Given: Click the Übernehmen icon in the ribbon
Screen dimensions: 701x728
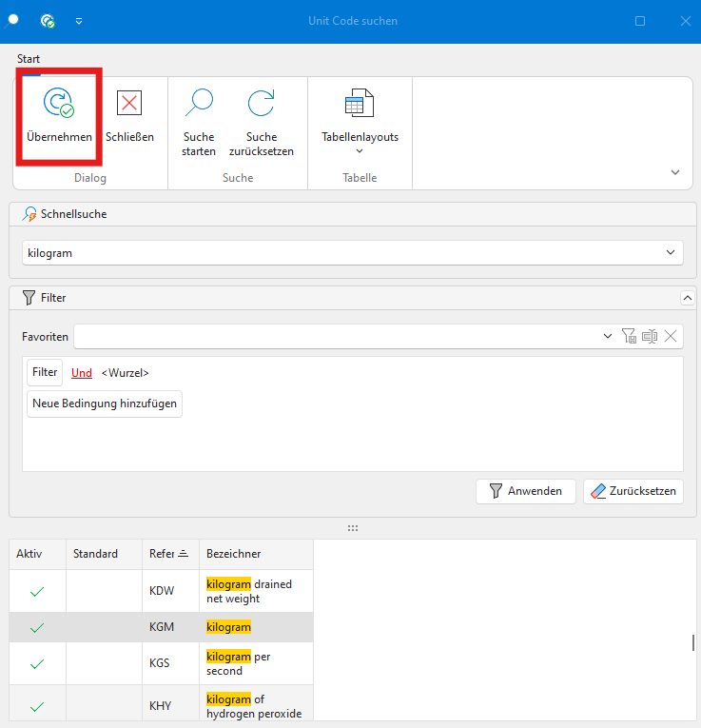Looking at the screenshot, I should point(59,104).
